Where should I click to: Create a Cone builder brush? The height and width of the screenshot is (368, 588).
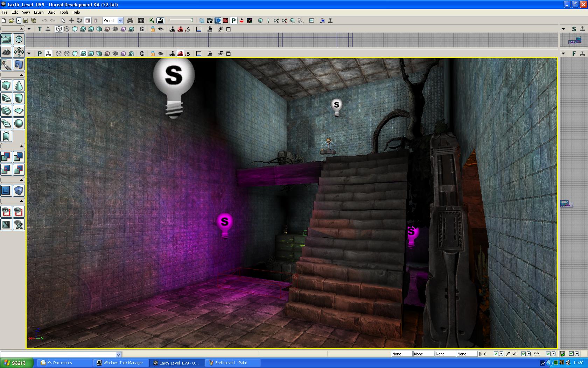click(x=19, y=86)
